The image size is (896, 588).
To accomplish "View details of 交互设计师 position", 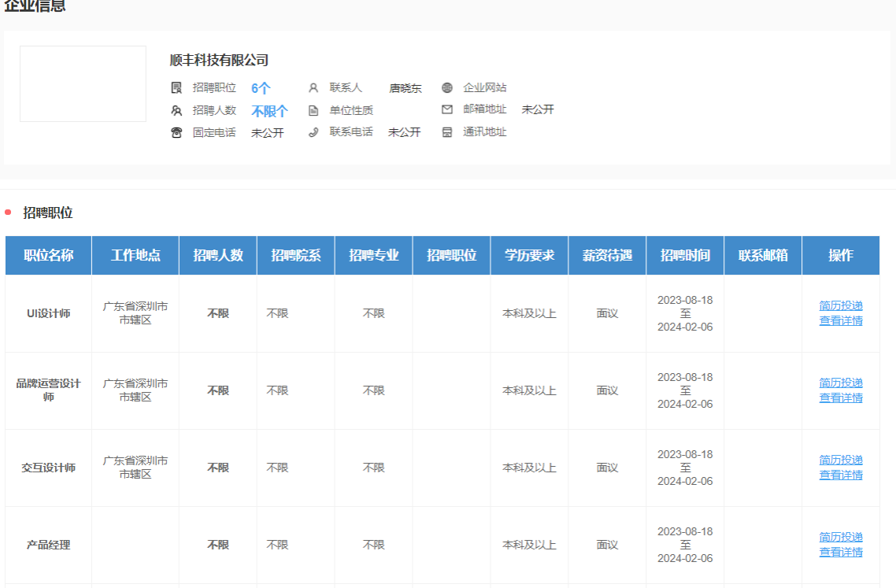I will pos(841,475).
